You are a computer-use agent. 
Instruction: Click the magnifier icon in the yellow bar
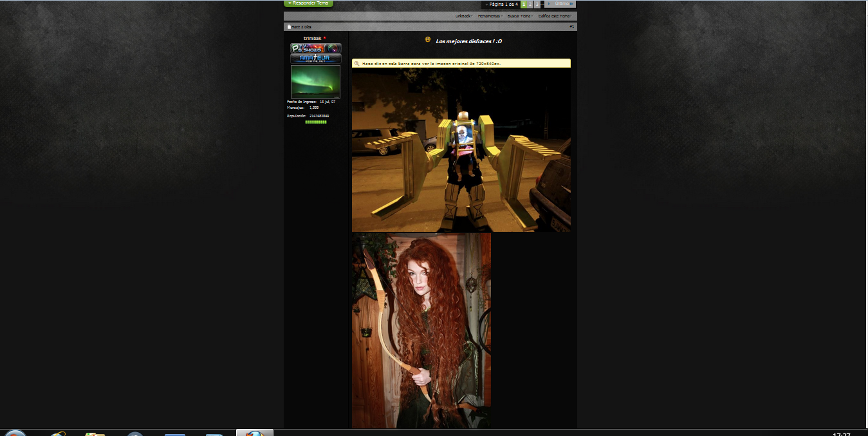click(357, 64)
